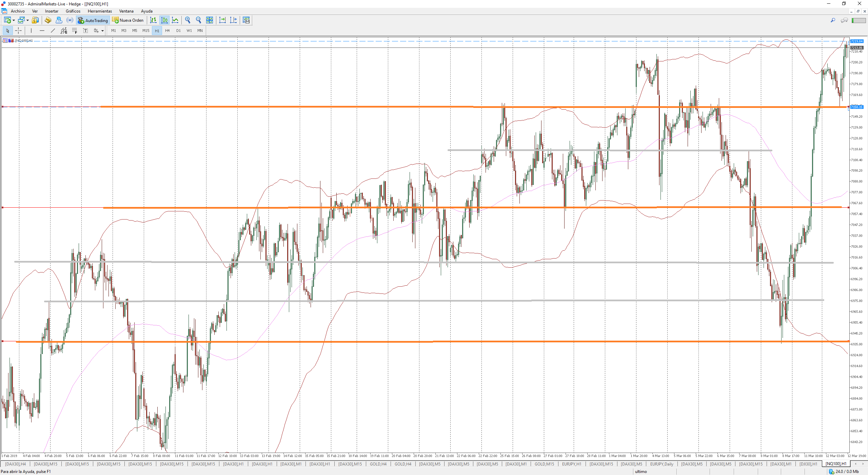
Task: Click the tile windows icon
Action: coord(210,20)
